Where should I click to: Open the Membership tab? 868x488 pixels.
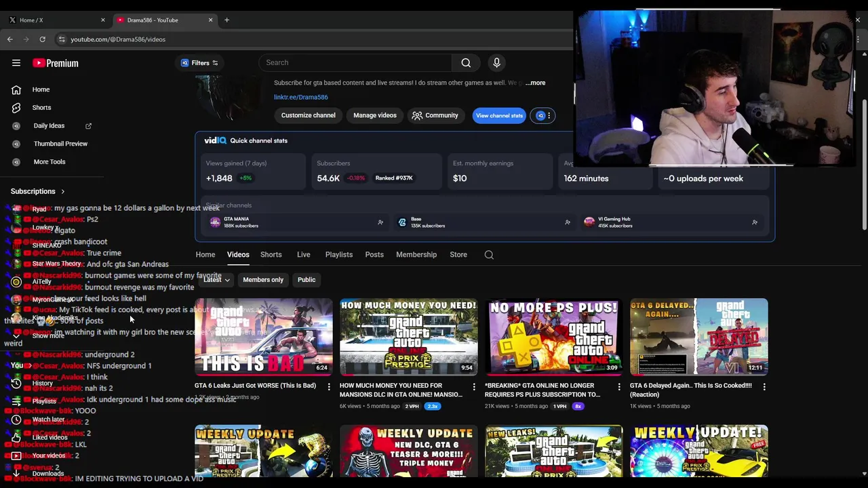click(416, 255)
